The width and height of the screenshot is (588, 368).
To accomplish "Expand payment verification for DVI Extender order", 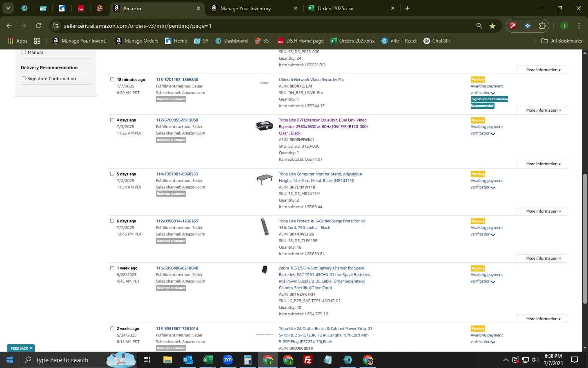I will point(493,133).
